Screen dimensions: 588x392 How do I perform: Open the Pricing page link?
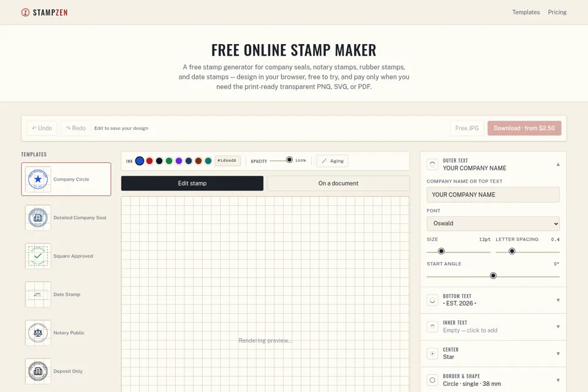(x=557, y=12)
